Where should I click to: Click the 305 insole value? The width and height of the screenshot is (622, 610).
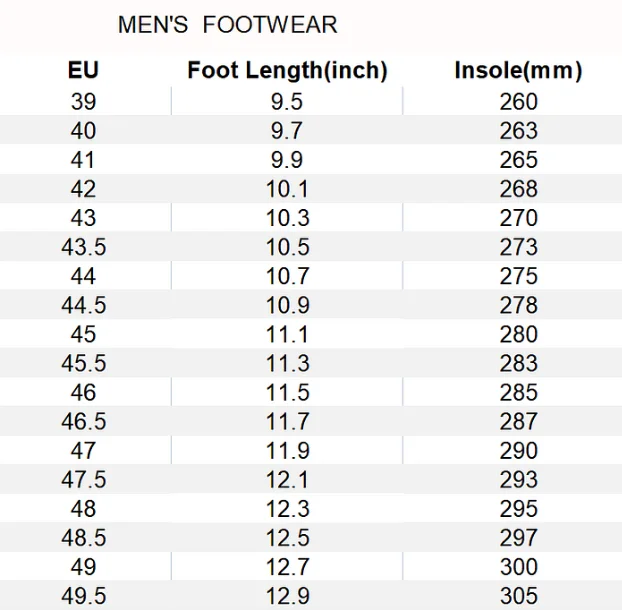(x=518, y=596)
